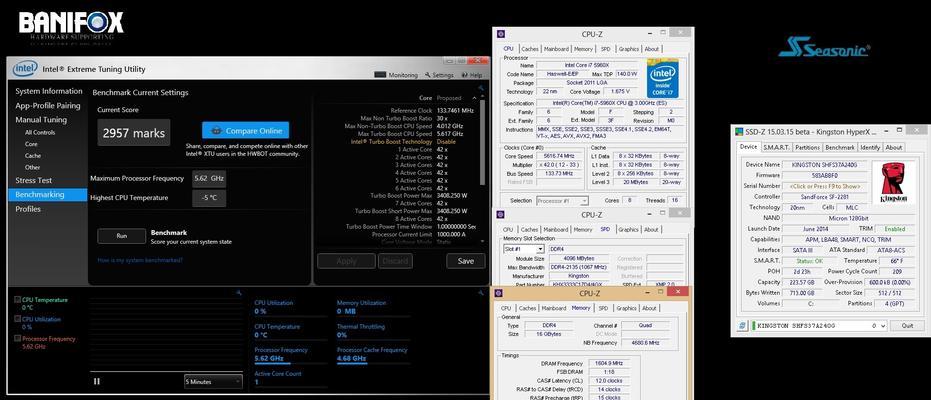Run the XTU benchmark
Image resolution: width=931 pixels, height=400 pixels.
[122, 236]
